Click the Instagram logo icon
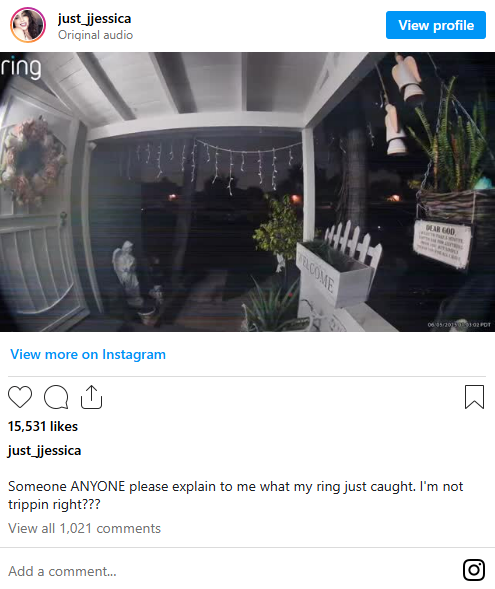 pos(474,570)
